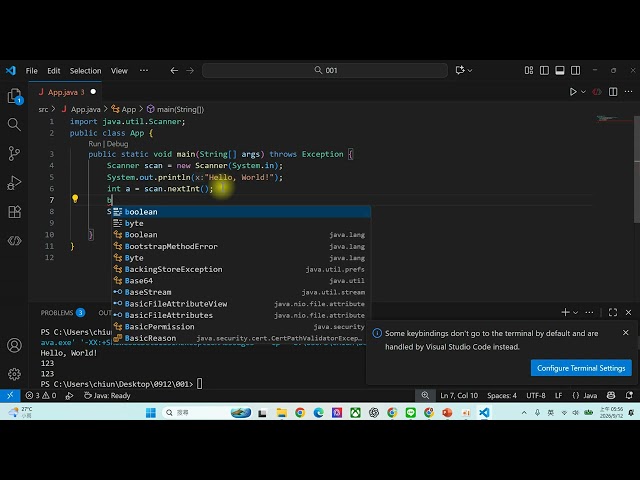Click the unsaved dot on App.java tab

(x=93, y=92)
